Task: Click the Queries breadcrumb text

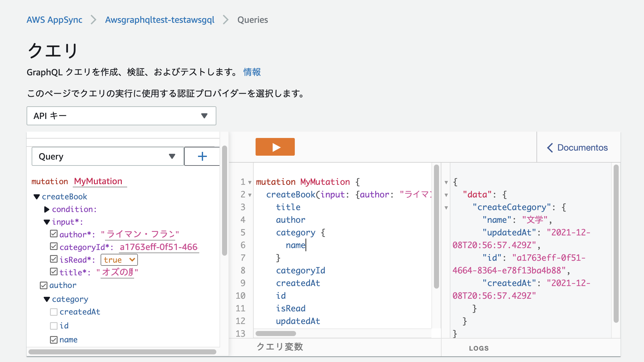Action: point(253,20)
